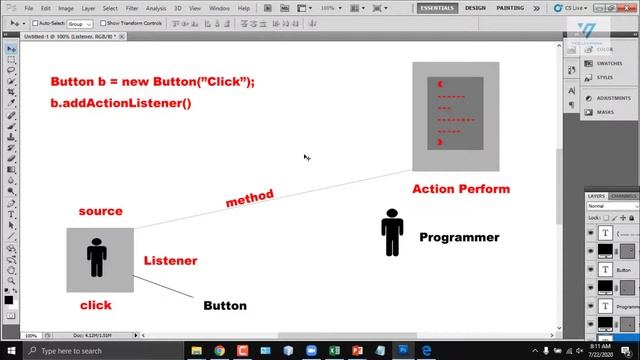640x360 pixels.
Task: Select the Gradient tool
Action: [x=11, y=169]
